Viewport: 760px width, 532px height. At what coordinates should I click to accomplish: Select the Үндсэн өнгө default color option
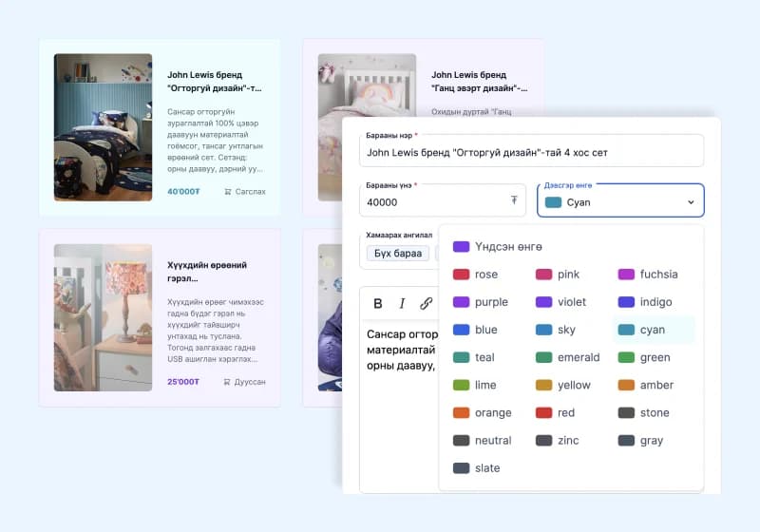[x=497, y=247]
